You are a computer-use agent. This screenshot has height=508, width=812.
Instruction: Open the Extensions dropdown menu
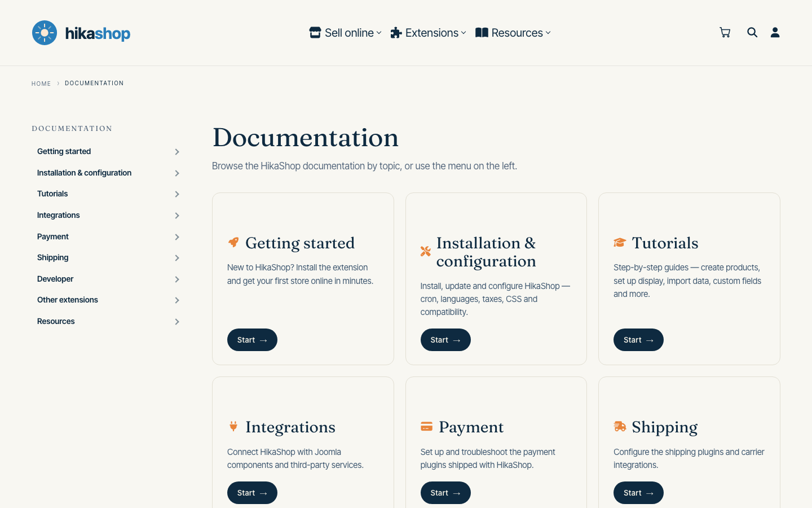coord(429,33)
